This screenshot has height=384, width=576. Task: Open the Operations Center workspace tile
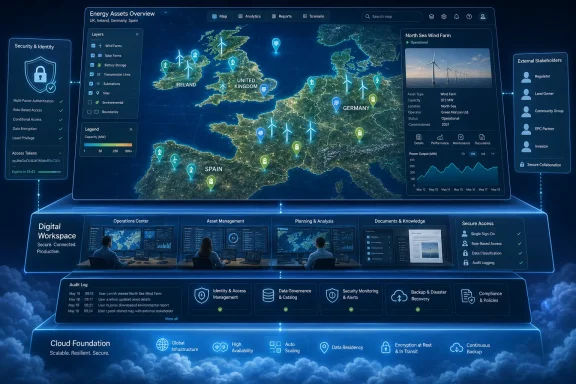[131, 243]
